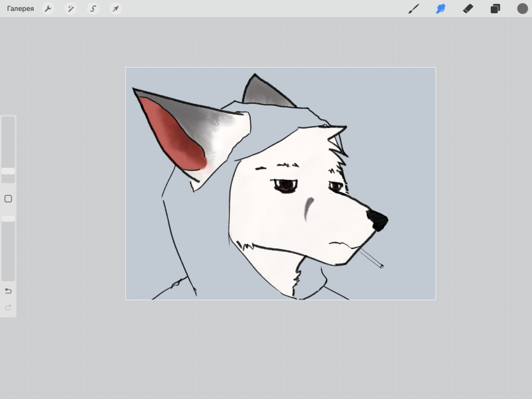Open the Layers panel
This screenshot has width=532, height=399.
click(x=495, y=8)
